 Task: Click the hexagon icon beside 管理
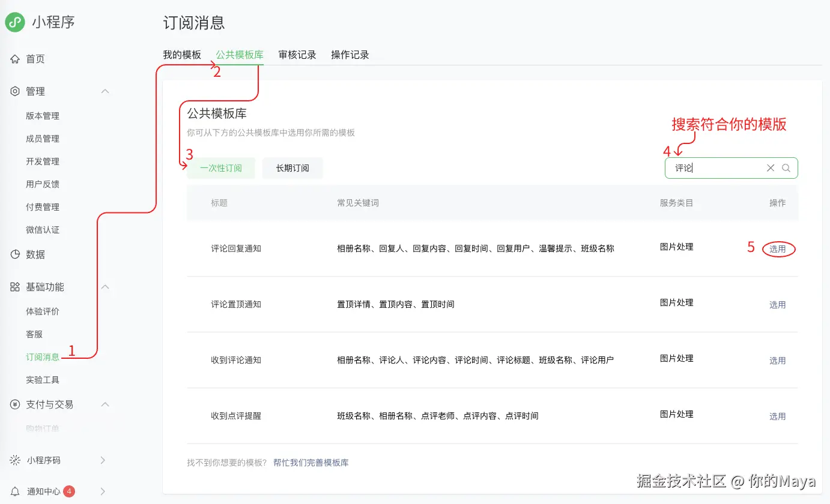(15, 91)
